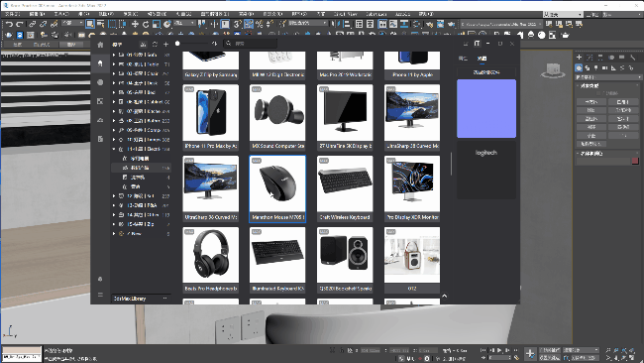The height and width of the screenshot is (363, 644).
Task: Open the second menu in 3ds Max menu bar
Action: tap(37, 14)
